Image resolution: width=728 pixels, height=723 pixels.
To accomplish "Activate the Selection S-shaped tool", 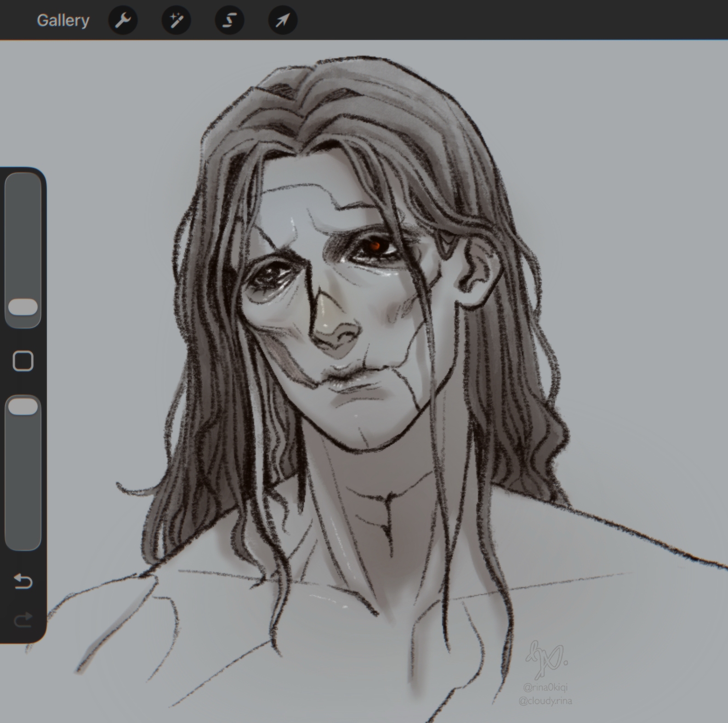I will pyautogui.click(x=229, y=20).
